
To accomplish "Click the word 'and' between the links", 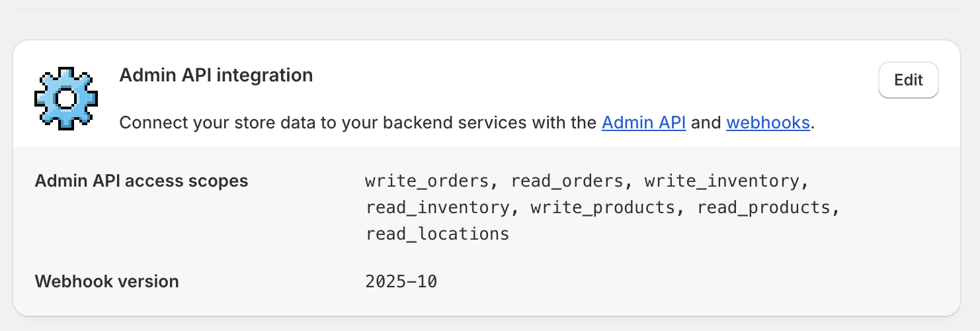I will (706, 122).
